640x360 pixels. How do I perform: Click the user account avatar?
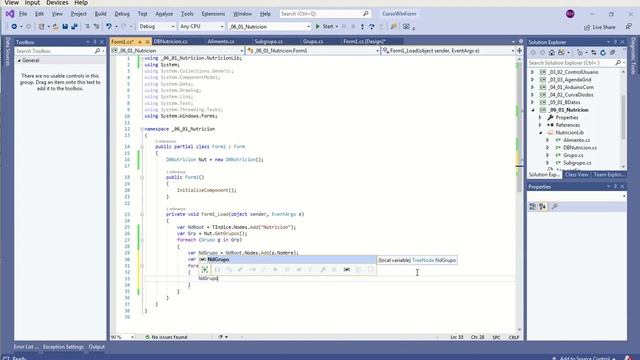[x=570, y=14]
